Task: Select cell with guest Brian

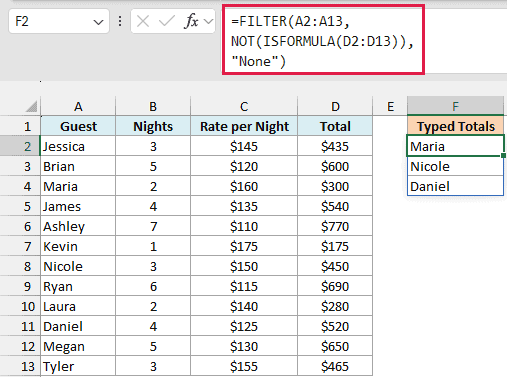Action: (78, 166)
